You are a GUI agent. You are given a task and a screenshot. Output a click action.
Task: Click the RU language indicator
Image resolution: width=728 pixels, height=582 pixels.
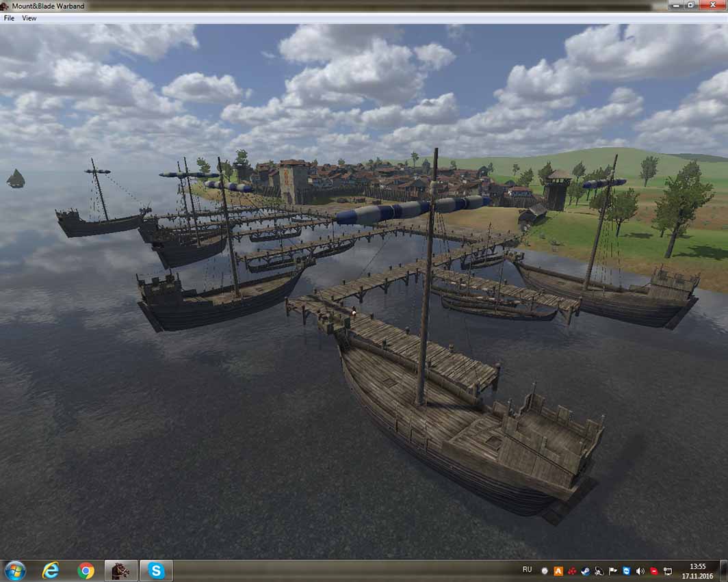click(x=527, y=570)
